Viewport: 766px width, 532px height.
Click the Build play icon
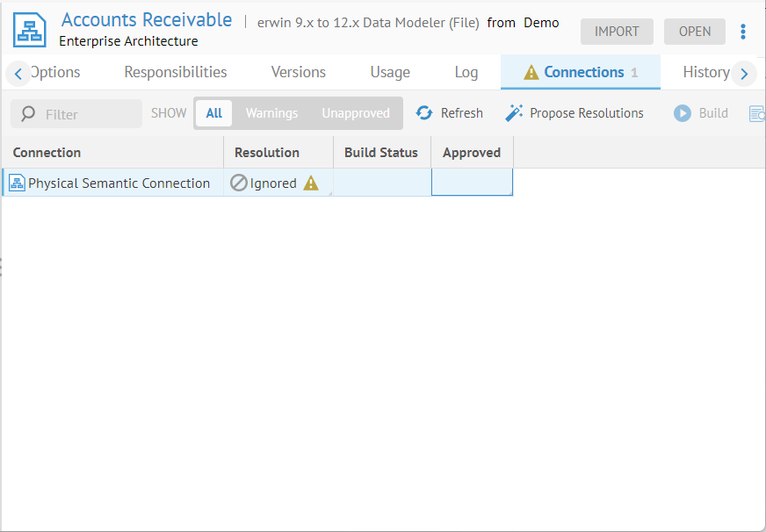683,113
